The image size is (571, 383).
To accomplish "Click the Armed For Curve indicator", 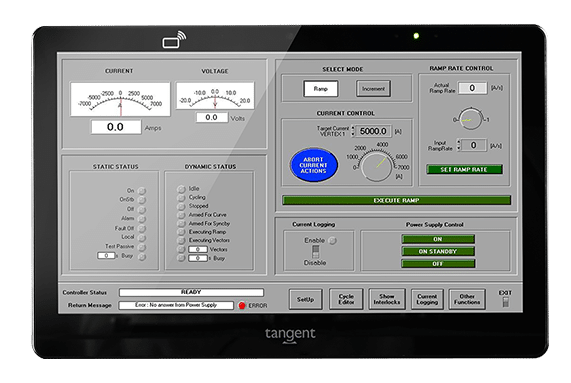I will click(181, 215).
